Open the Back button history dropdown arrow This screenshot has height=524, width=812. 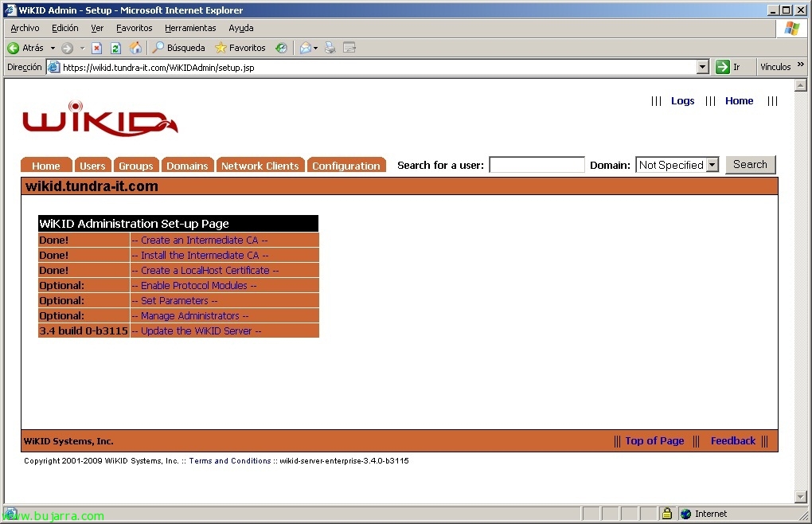[53, 48]
